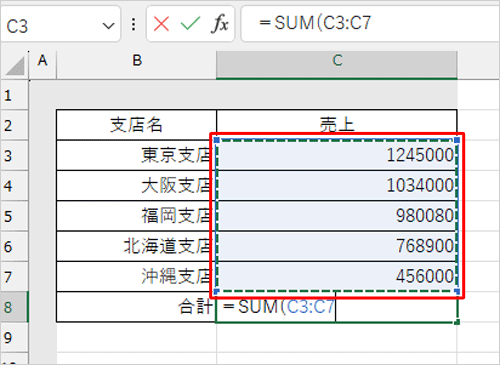Select column C header
The image size is (500, 365).
(337, 65)
